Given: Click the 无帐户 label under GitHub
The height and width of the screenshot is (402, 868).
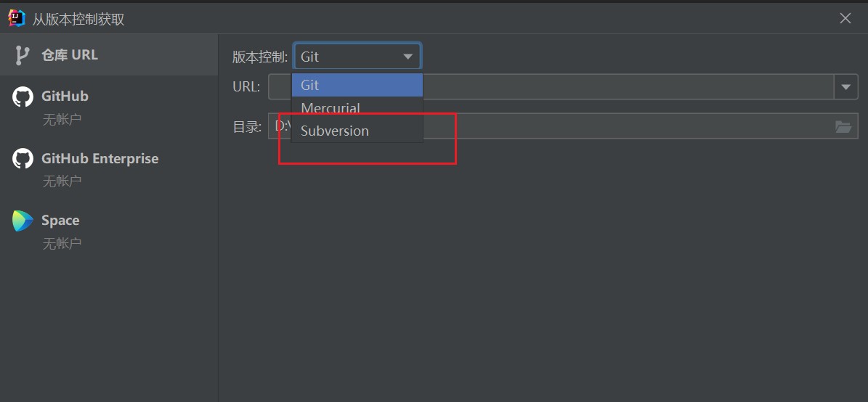Looking at the screenshot, I should (x=62, y=120).
